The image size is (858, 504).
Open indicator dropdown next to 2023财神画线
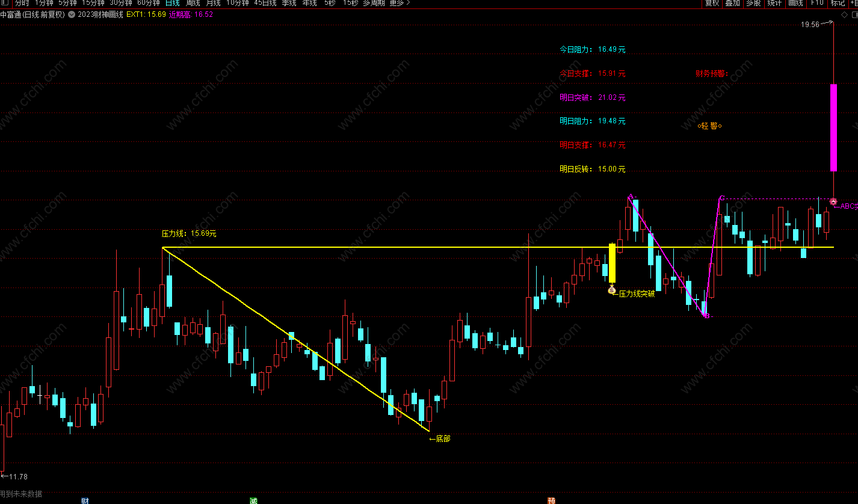pos(72,14)
